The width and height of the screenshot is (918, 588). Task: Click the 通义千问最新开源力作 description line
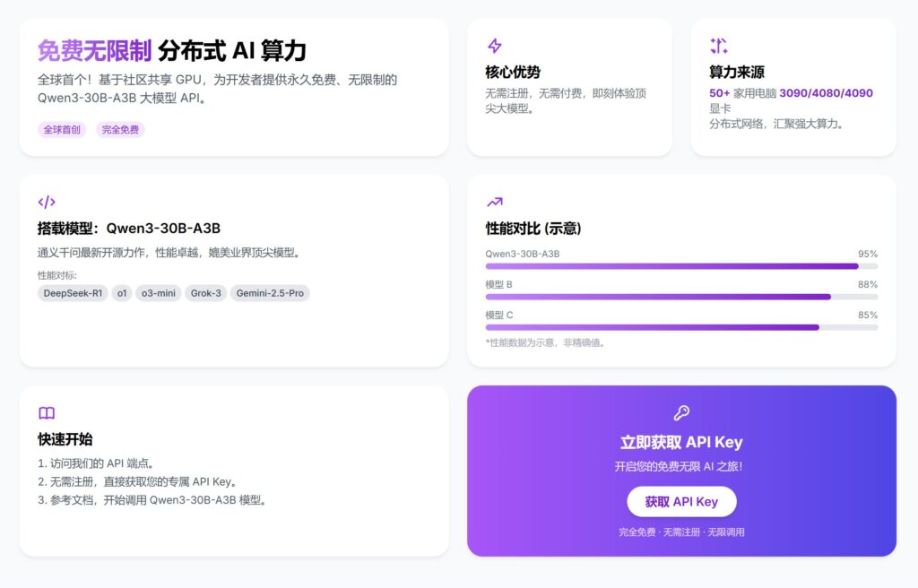pos(169,253)
